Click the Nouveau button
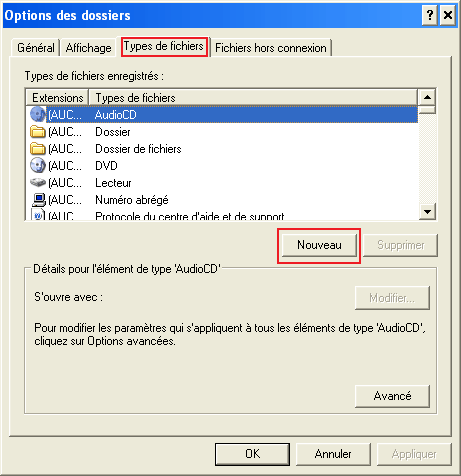 (319, 245)
